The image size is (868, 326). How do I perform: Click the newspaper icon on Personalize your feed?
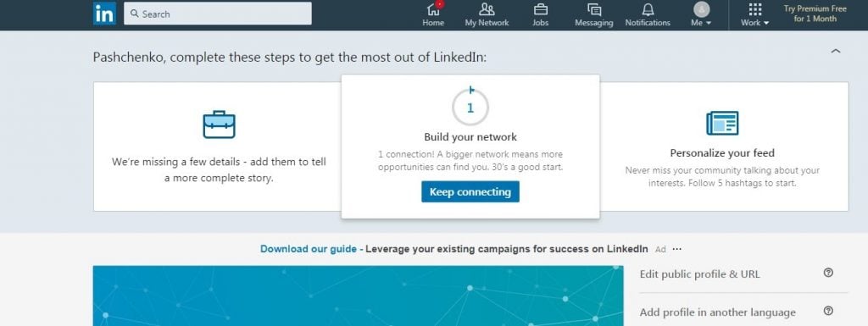tap(722, 124)
